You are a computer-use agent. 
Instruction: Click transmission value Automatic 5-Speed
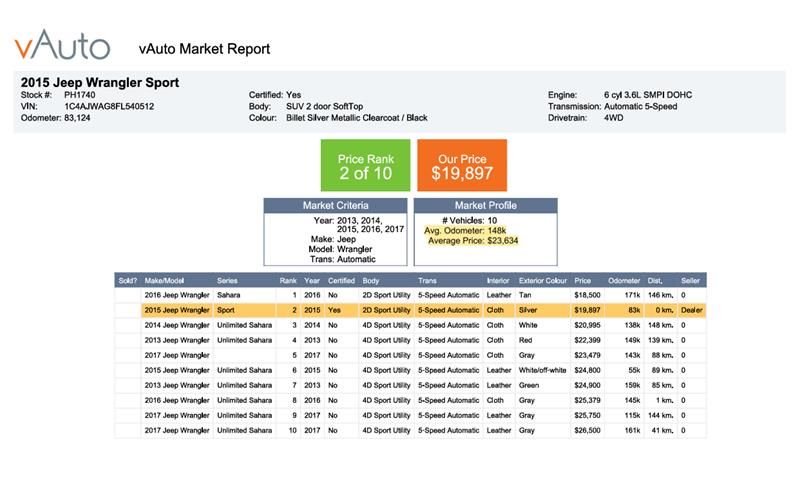pyautogui.click(x=641, y=107)
